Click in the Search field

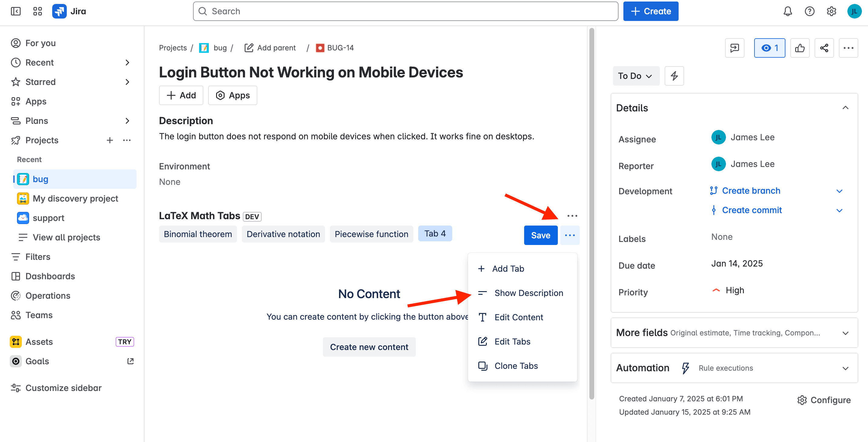pos(405,11)
